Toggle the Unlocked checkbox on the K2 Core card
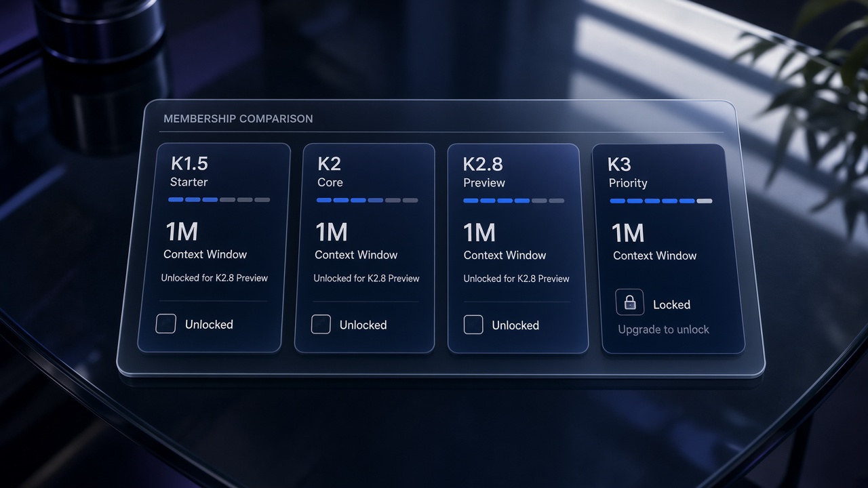The image size is (868, 488). click(321, 324)
